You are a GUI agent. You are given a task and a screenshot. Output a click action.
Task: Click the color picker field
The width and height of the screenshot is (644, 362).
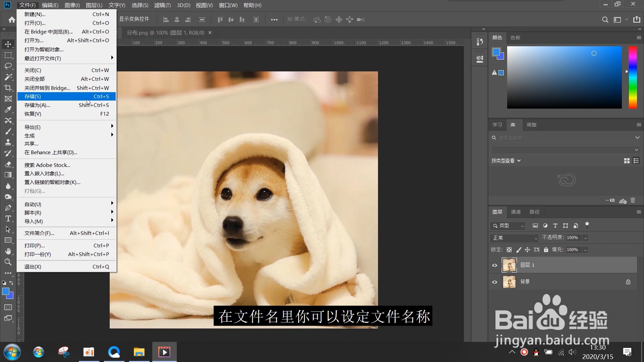[564, 77]
